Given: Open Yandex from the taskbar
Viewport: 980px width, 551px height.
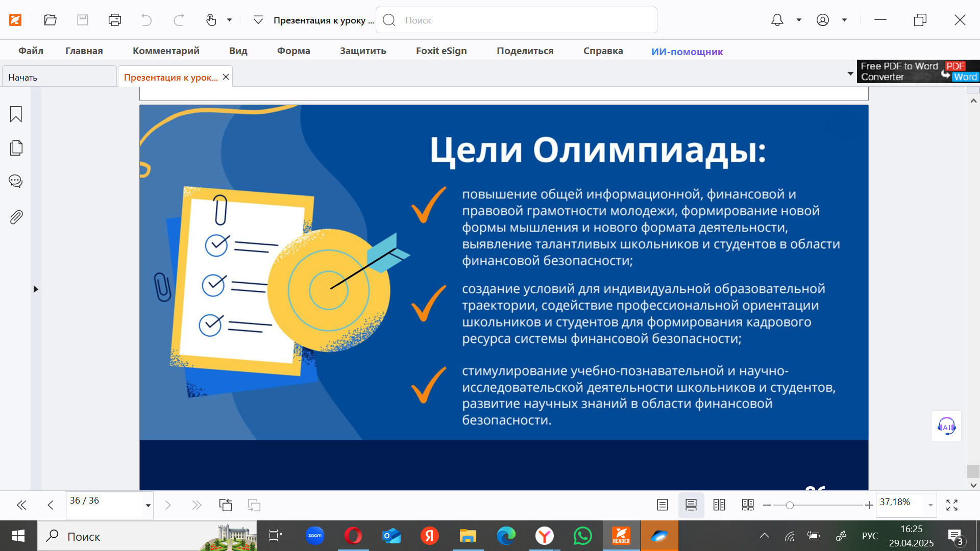Looking at the screenshot, I should [430, 536].
